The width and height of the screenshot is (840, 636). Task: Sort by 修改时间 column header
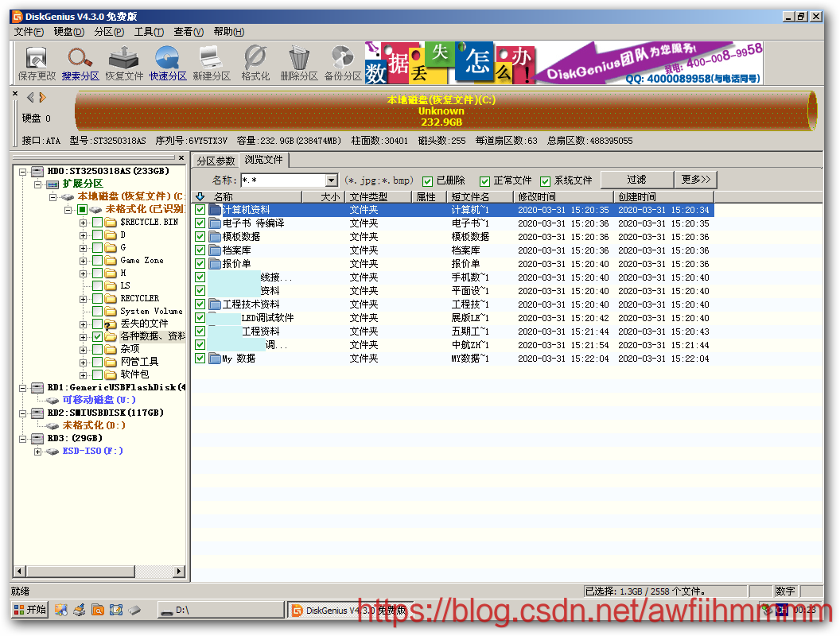563,196
